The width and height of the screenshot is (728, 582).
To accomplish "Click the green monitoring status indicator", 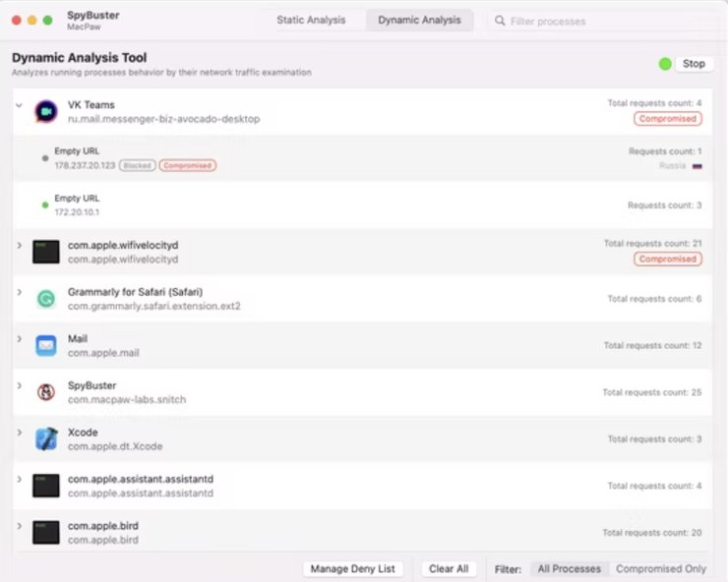I will click(x=665, y=64).
